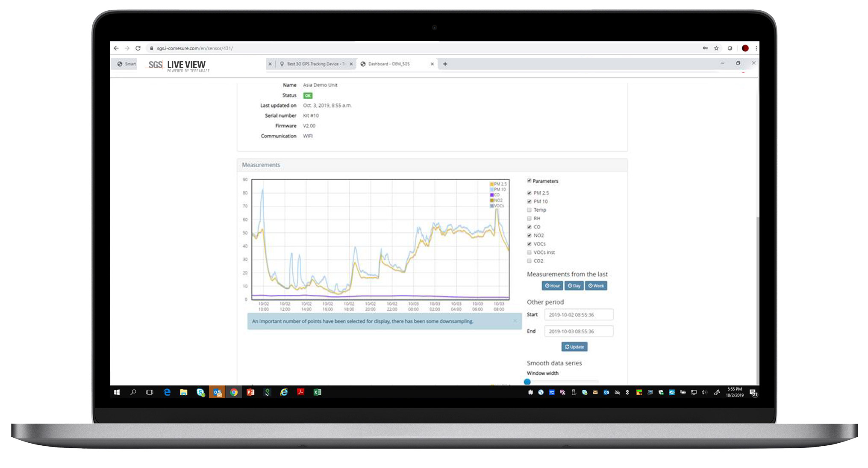Image resolution: width=868 pixels, height=468 pixels.
Task: Click the Start date input field
Action: [579, 315]
